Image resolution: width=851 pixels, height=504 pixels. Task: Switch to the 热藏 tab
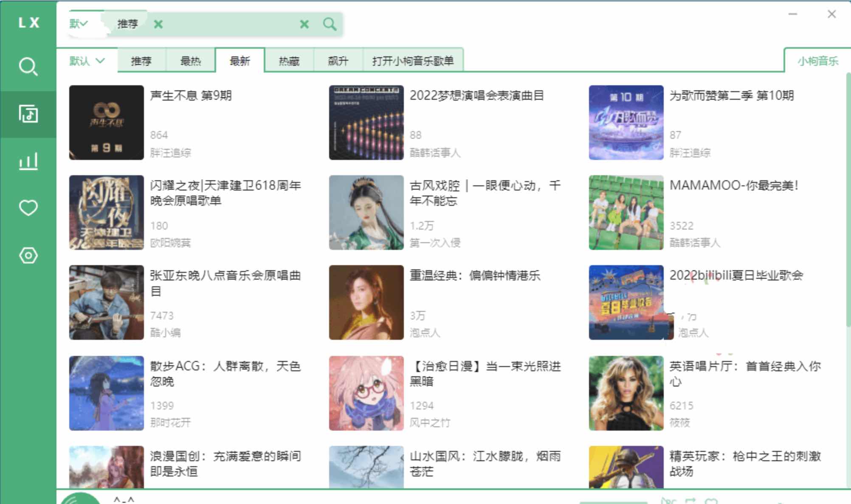289,61
